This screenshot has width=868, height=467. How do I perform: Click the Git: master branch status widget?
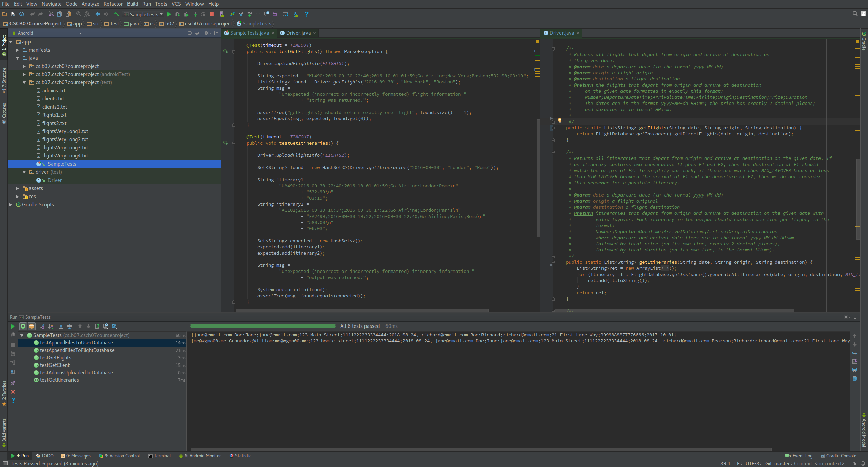(x=778, y=464)
